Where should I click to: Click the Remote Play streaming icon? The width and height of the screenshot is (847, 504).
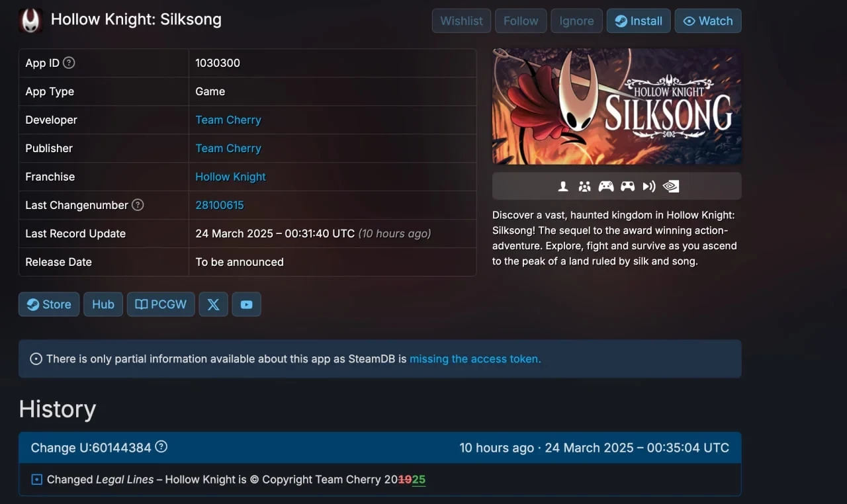coord(648,187)
